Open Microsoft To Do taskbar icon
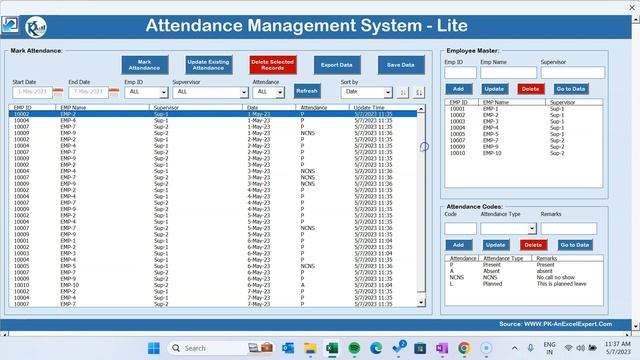Image resolution: width=640 pixels, height=360 pixels. (398, 347)
